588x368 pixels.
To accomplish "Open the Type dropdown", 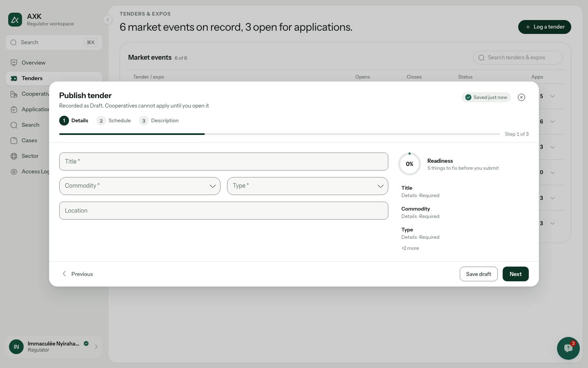I will click(x=307, y=186).
